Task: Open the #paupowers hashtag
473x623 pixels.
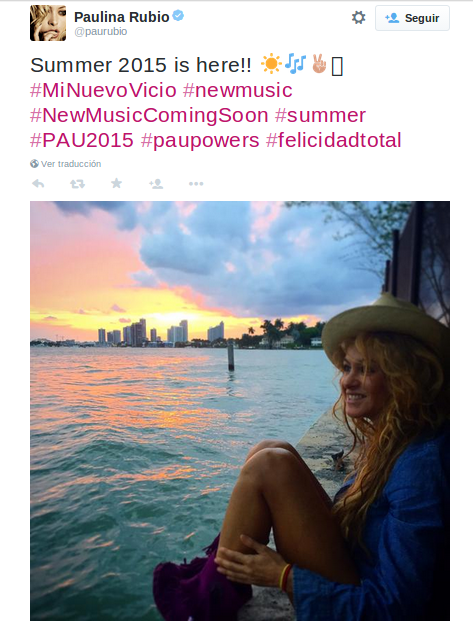Action: [200, 141]
